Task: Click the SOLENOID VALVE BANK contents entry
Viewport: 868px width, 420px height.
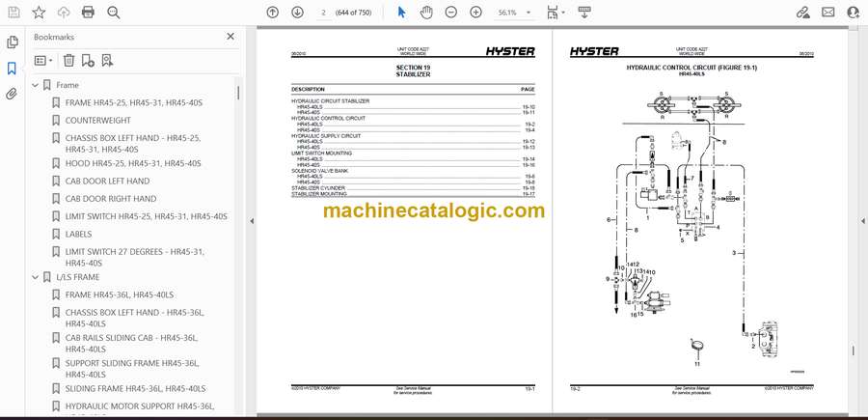Action: pos(320,171)
